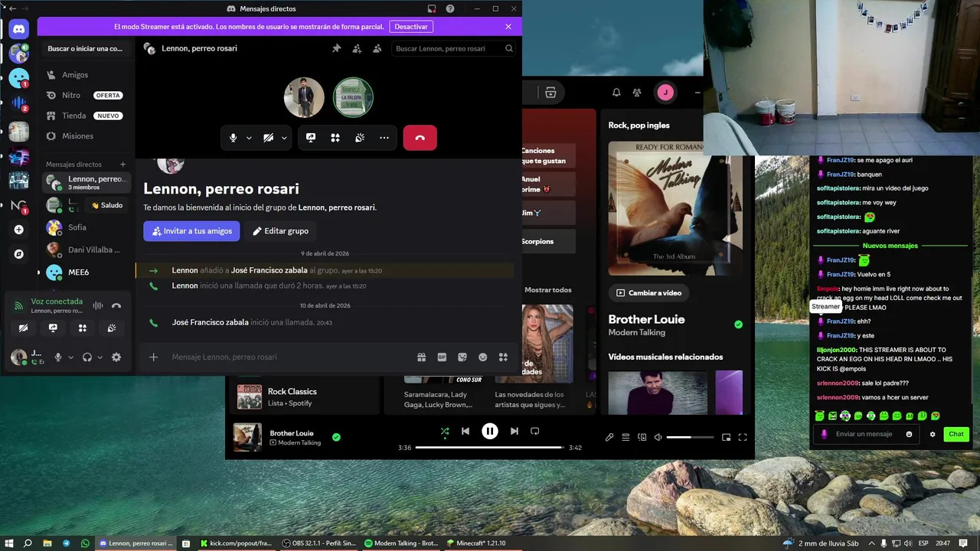Search within Lennon, perreo rosari chat
980x551 pixels.
[x=453, y=48]
